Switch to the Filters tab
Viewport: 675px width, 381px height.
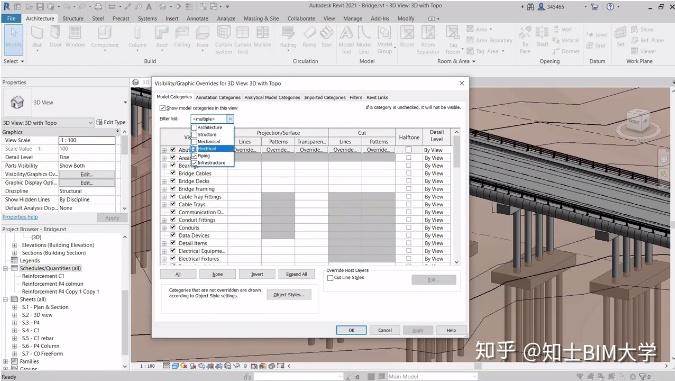click(x=356, y=97)
